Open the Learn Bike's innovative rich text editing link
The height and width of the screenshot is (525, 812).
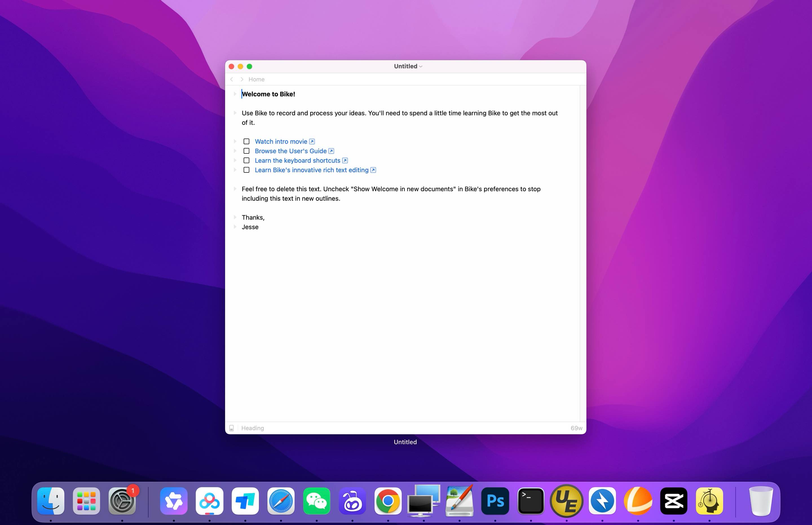pos(311,170)
